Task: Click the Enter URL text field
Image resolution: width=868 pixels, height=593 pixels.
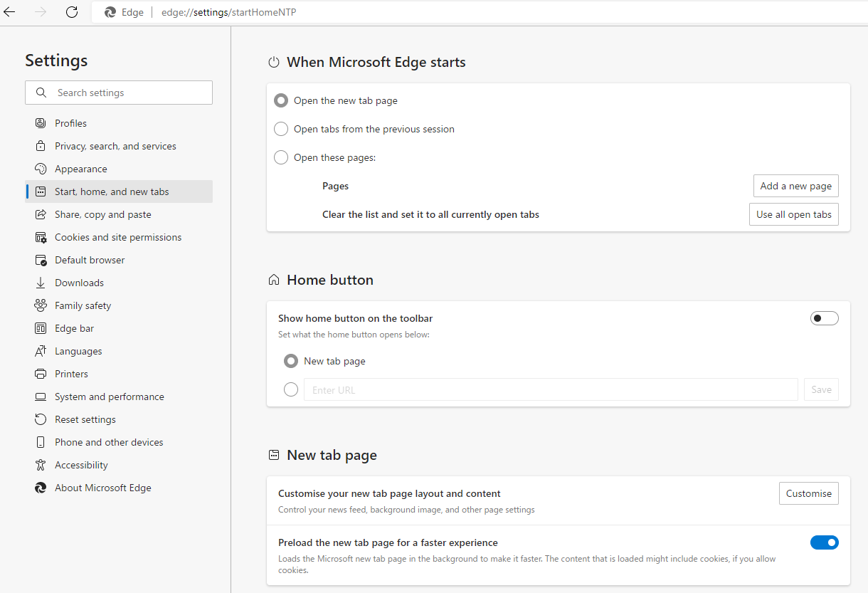Action: pyautogui.click(x=551, y=389)
